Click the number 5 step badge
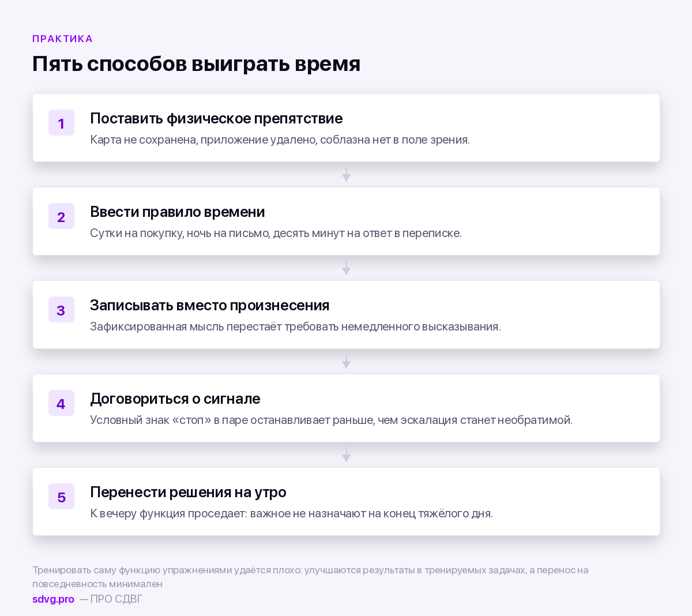This screenshot has height=616, width=692. (x=61, y=497)
